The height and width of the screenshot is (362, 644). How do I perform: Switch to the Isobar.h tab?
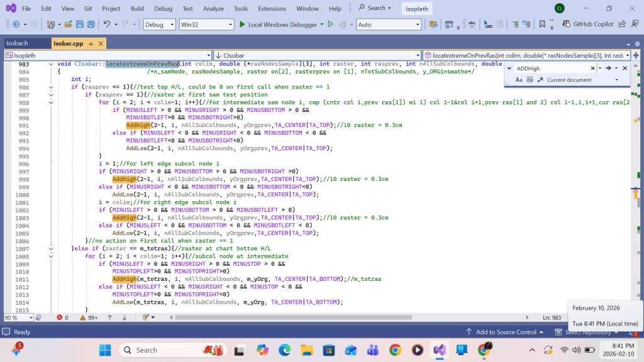pos(18,43)
